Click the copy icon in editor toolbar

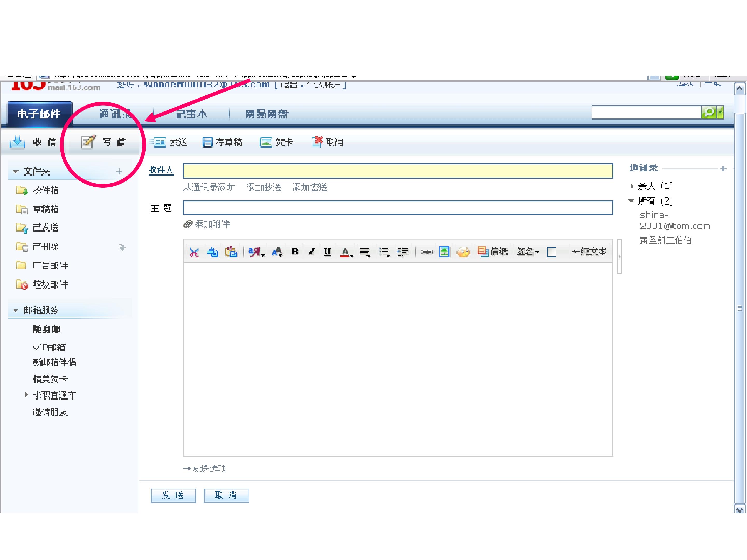click(x=213, y=252)
